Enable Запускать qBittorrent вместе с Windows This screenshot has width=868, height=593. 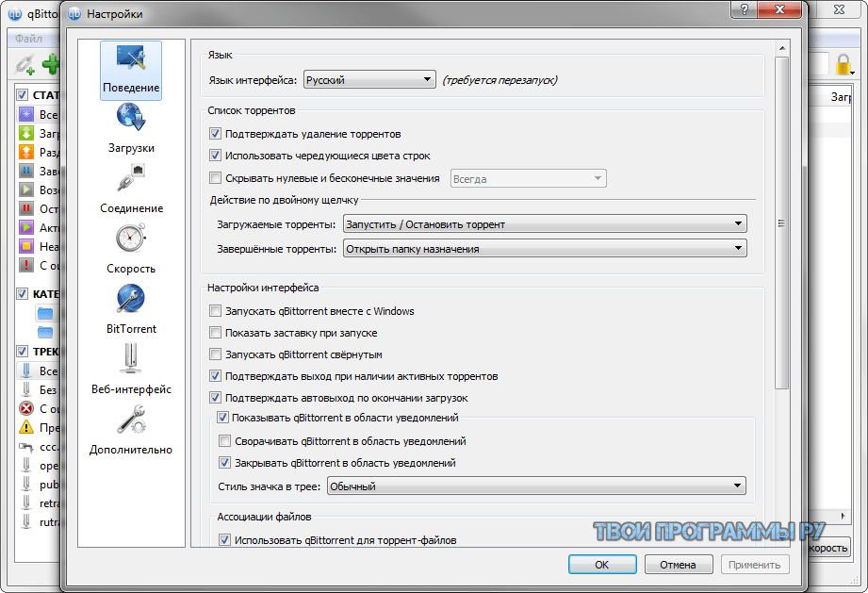click(x=215, y=311)
